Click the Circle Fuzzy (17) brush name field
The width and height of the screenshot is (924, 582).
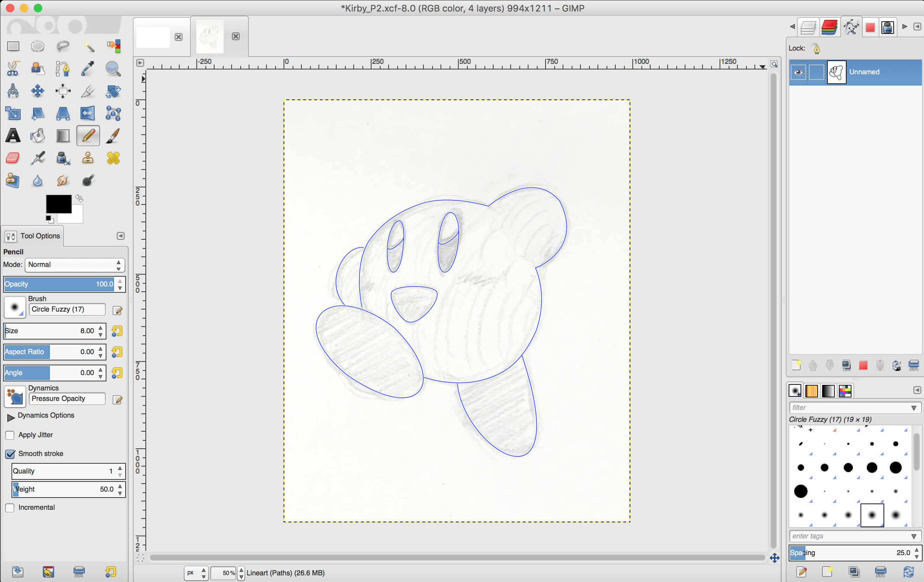(67, 309)
